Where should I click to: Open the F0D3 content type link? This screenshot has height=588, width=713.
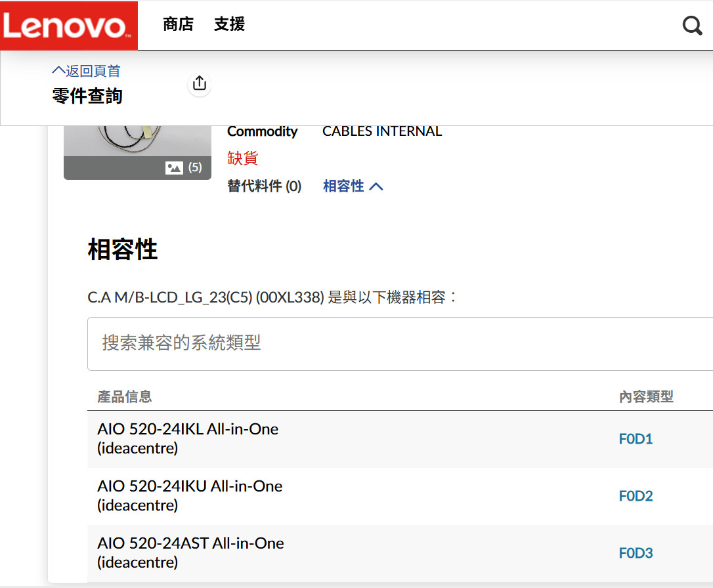pos(636,553)
